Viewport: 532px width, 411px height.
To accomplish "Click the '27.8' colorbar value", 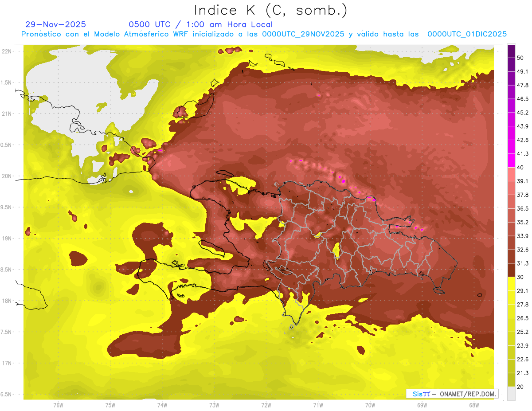I will 522,305.
